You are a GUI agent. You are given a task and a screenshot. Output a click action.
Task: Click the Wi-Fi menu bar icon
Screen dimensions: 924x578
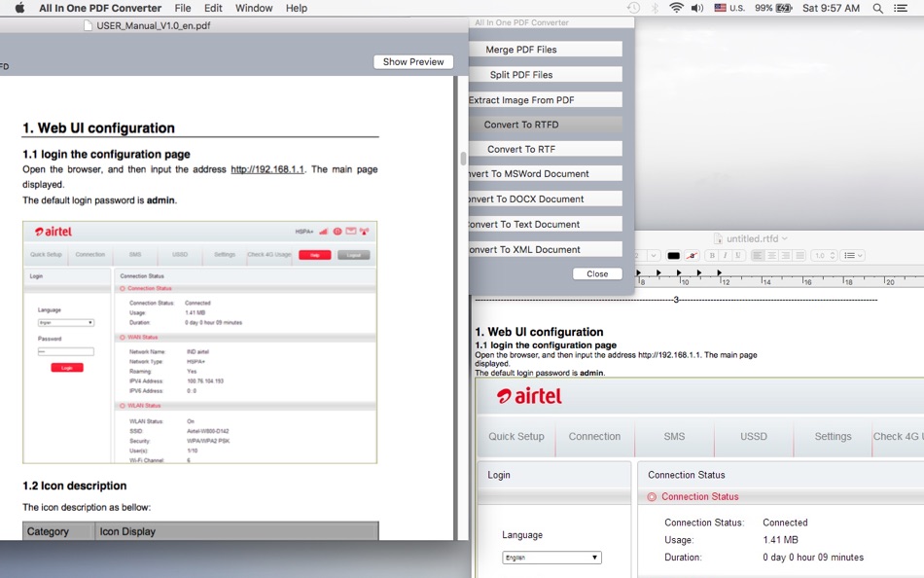click(x=677, y=8)
